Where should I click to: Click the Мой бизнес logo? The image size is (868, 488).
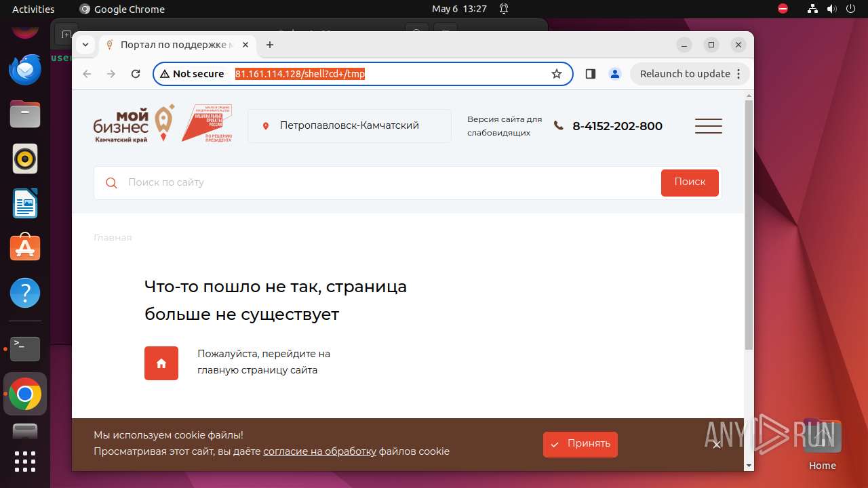pos(134,124)
